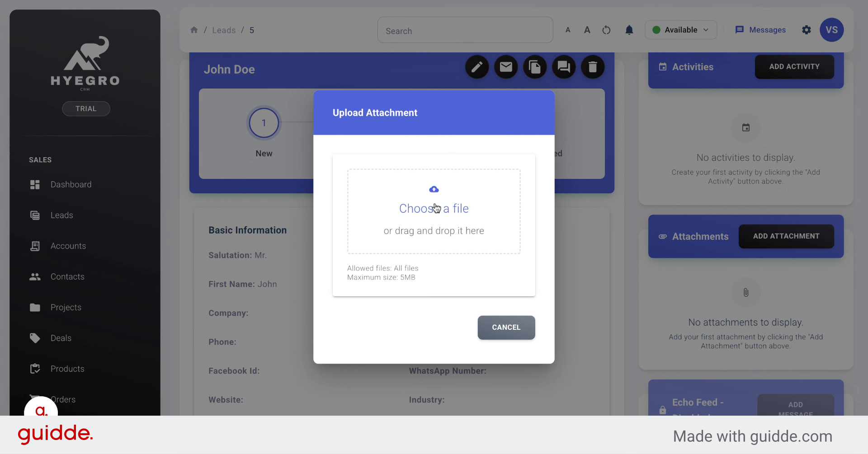This screenshot has height=454, width=868.
Task: Click the Activities calendar header icon
Action: pos(663,67)
